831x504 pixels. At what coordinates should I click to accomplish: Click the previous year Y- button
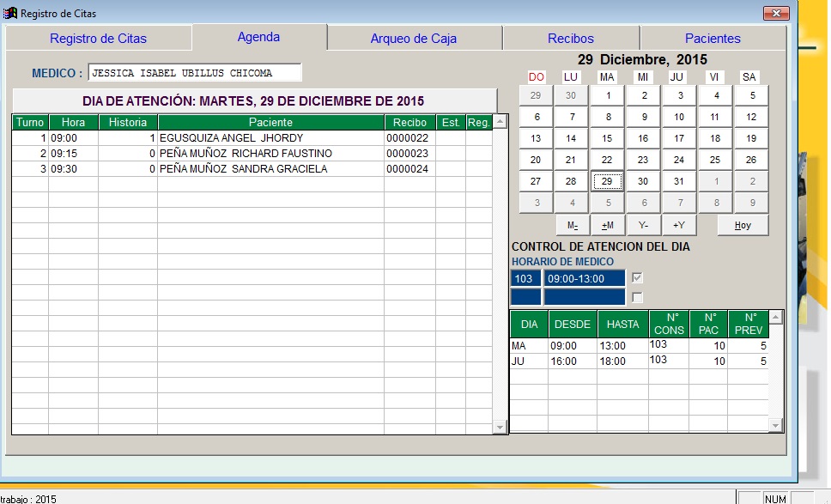[x=643, y=225]
